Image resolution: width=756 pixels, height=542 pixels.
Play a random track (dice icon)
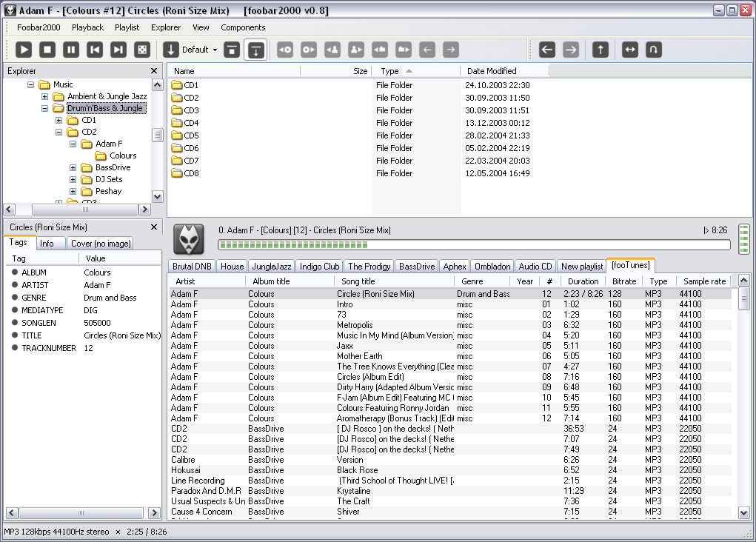pyautogui.click(x=141, y=50)
